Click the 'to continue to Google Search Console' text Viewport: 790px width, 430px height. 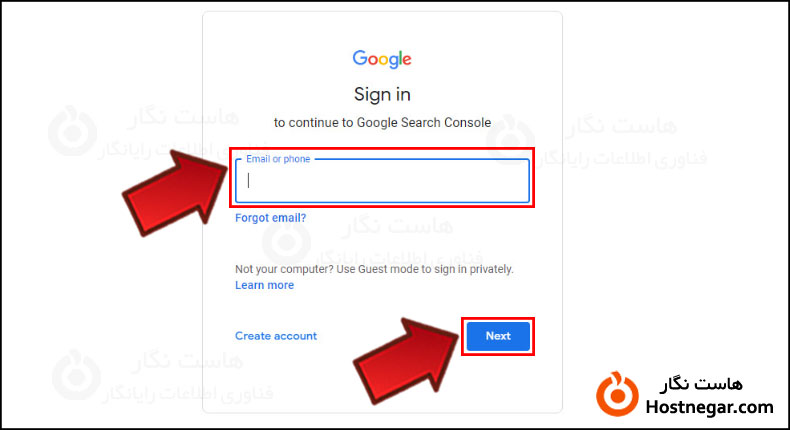(x=382, y=122)
